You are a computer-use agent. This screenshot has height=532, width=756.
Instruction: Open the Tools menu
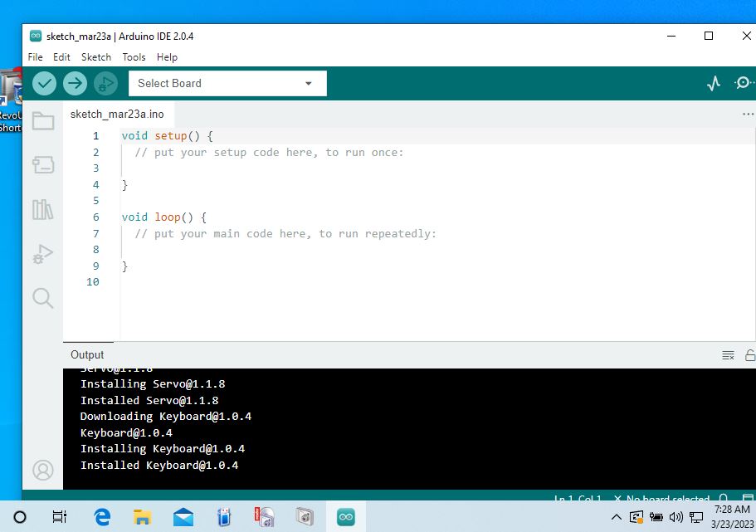(x=134, y=57)
